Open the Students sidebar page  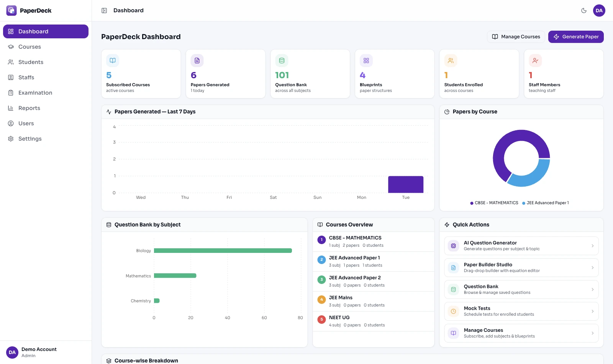point(46,62)
